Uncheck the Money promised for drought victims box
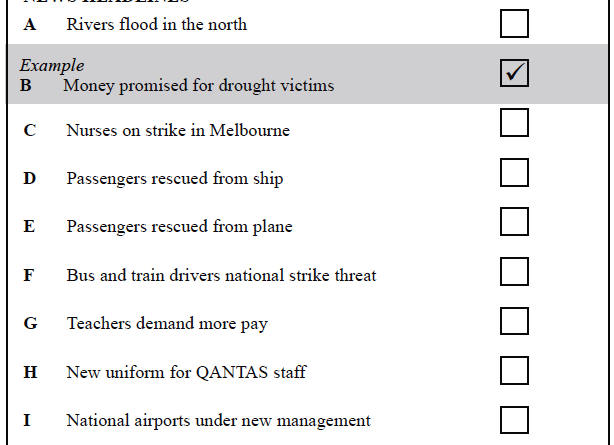614x445 pixels. (x=514, y=73)
